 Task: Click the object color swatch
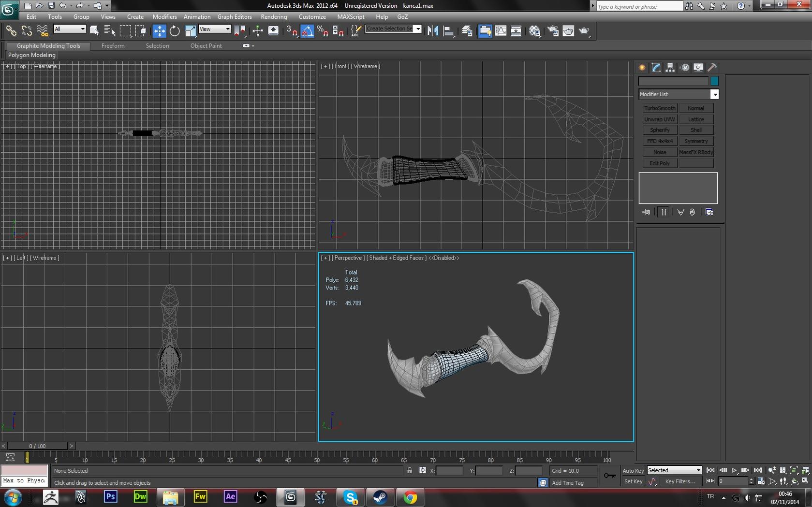coord(714,81)
